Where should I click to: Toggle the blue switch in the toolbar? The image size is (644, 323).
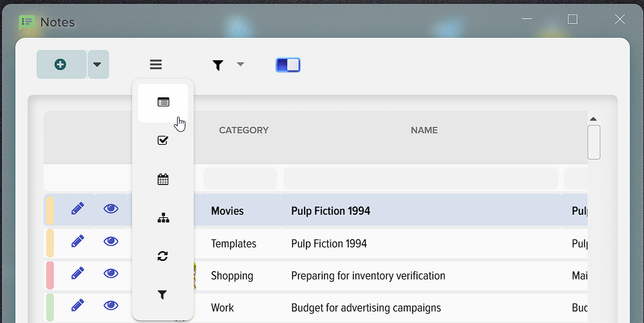click(x=288, y=65)
